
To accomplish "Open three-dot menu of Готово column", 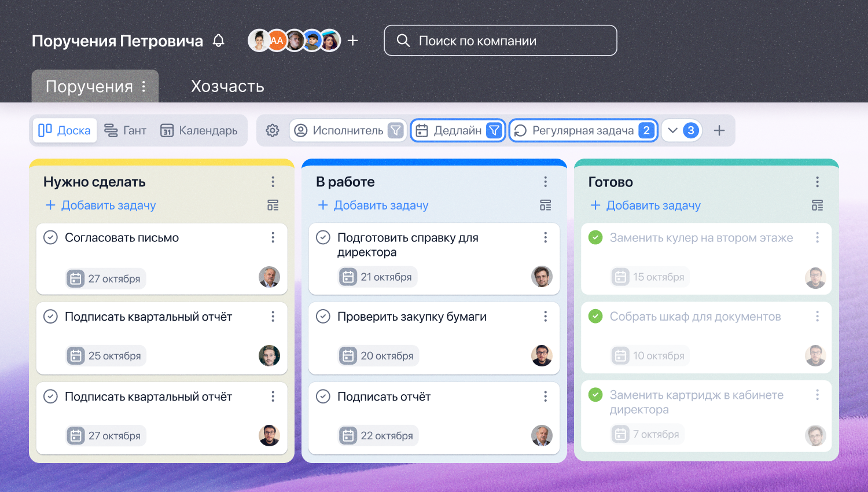I will (x=818, y=182).
